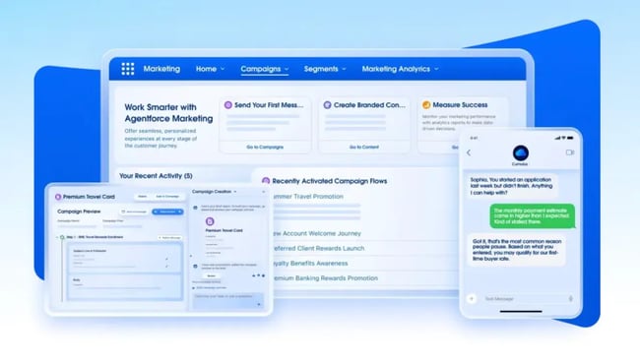Switch to the Campaigns tab
Image resolution: width=640 pixels, height=364 pixels.
tap(260, 69)
